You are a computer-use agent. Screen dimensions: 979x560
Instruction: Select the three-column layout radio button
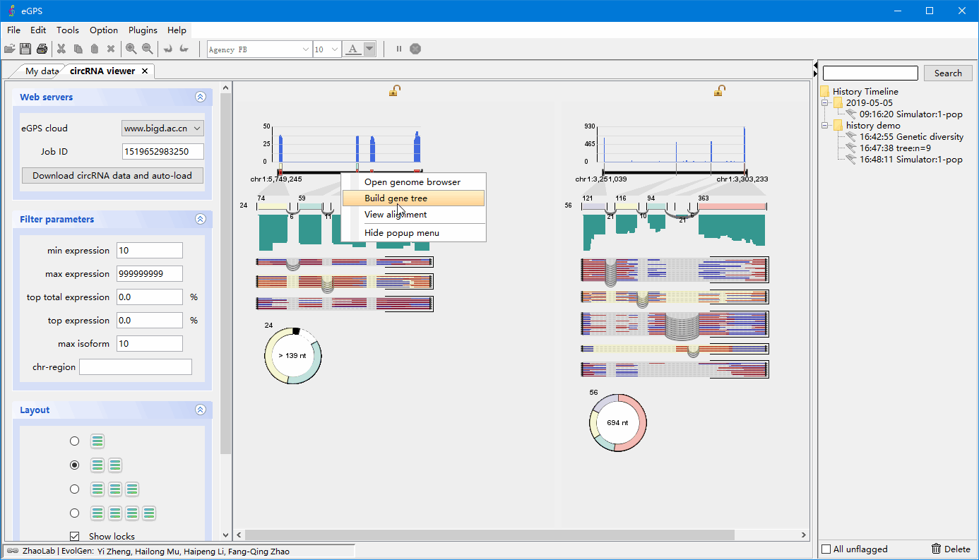(75, 489)
